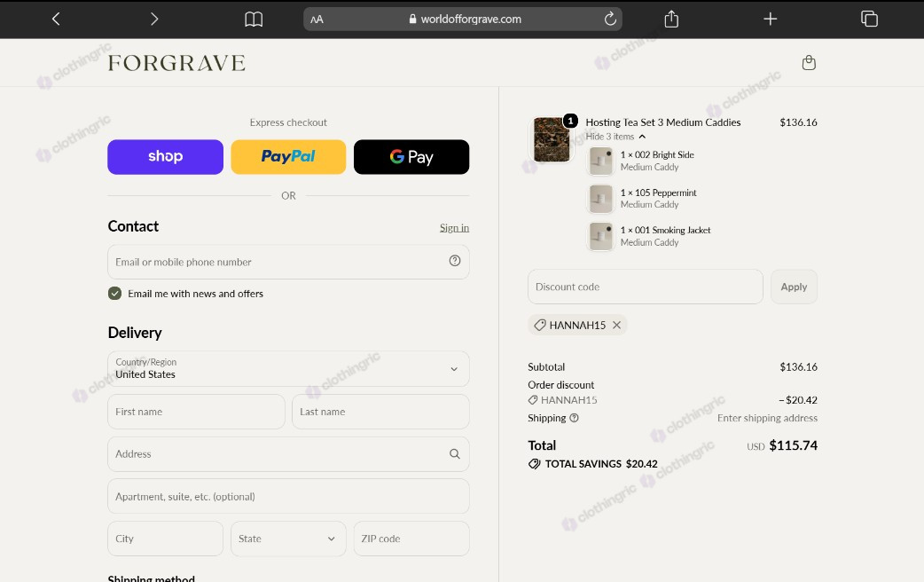Collapse the Hide 3 items list
924x582 pixels.
(x=615, y=137)
